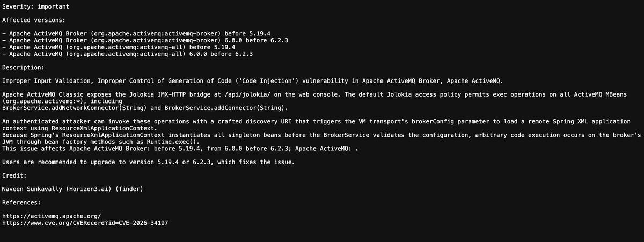The width and height of the screenshot is (644, 242).
Task: Click the "Description:" heading
Action: [x=24, y=68]
